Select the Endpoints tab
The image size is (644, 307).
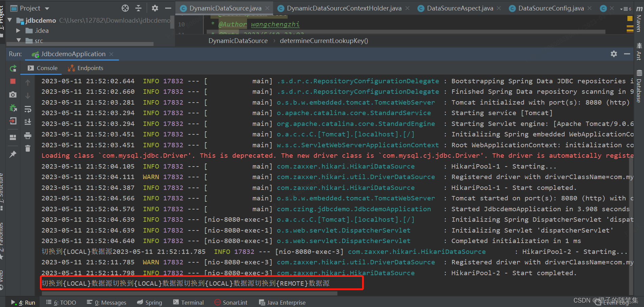86,68
